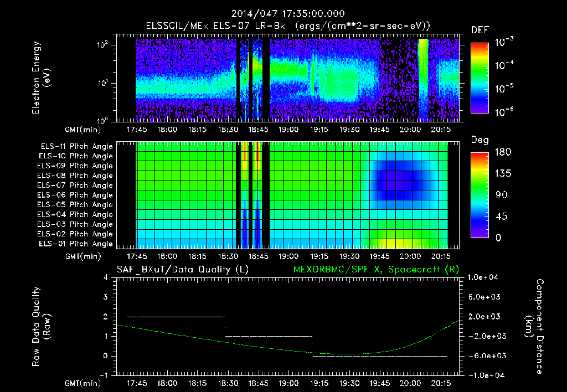The width and height of the screenshot is (567, 392).
Task: Click the 10¹ electron energy tick label
Action: tap(102, 83)
